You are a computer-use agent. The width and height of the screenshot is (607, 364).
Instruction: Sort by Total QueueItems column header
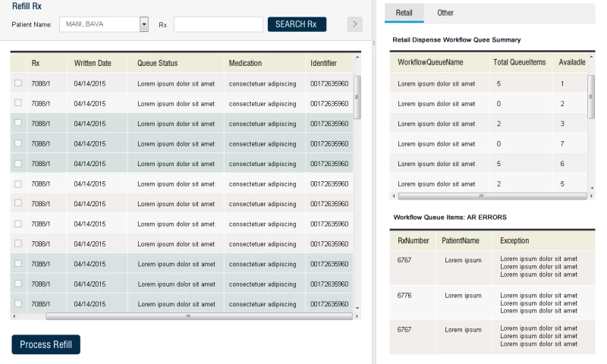point(518,62)
